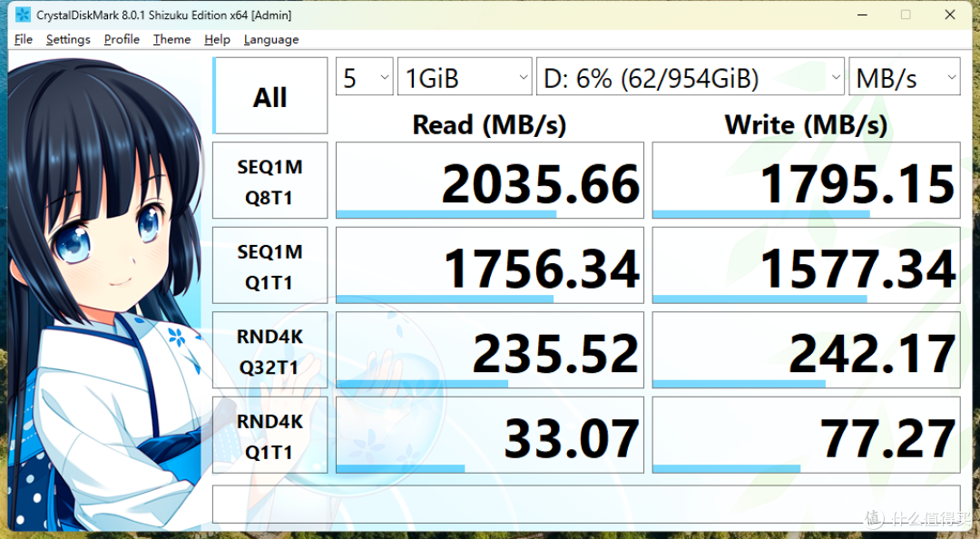Open the Language menu

click(271, 39)
